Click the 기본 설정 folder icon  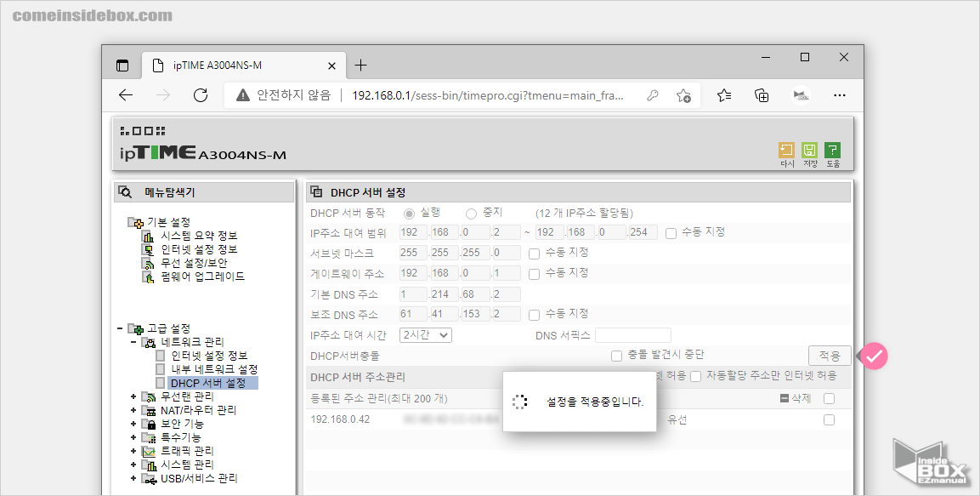136,222
